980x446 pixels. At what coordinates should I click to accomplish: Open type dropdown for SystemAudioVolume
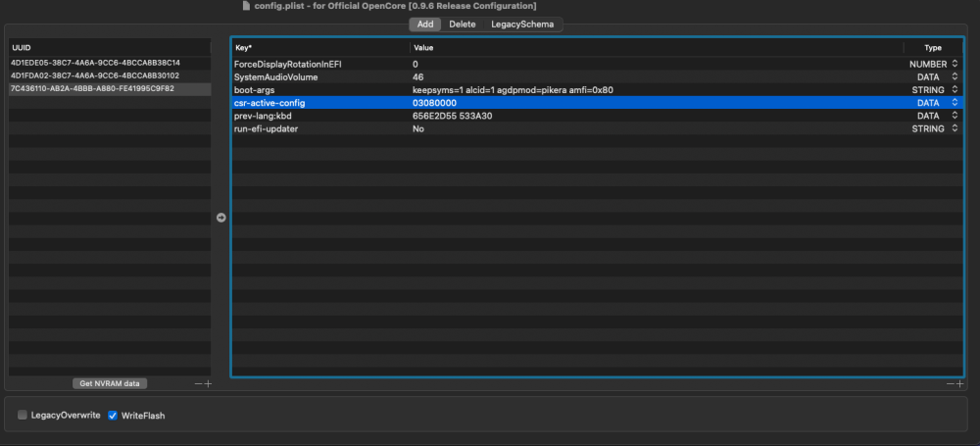pos(955,76)
